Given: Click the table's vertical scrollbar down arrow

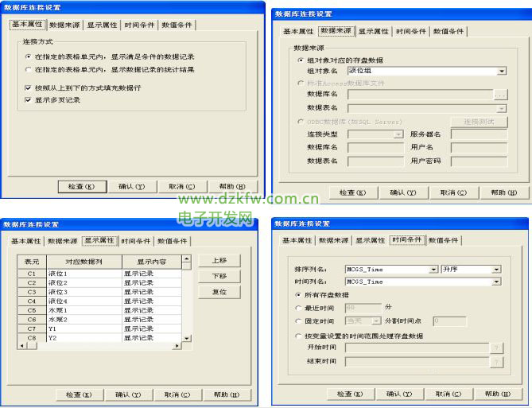Looking at the screenshot, I should pyautogui.click(x=186, y=339).
